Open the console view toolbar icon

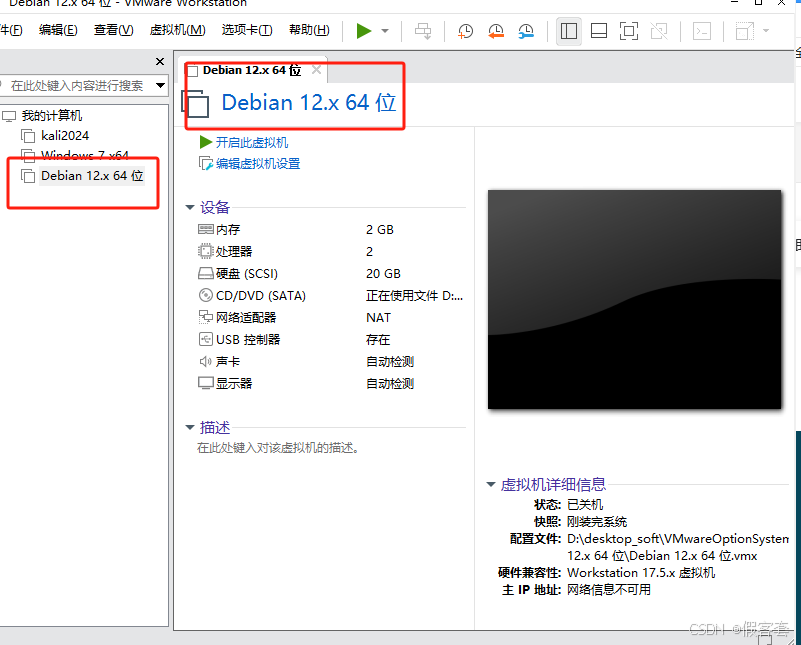click(702, 31)
